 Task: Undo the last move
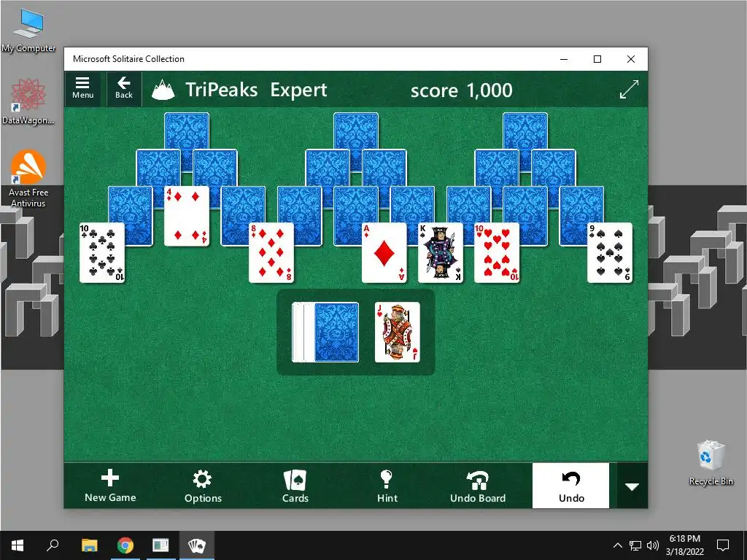[570, 485]
